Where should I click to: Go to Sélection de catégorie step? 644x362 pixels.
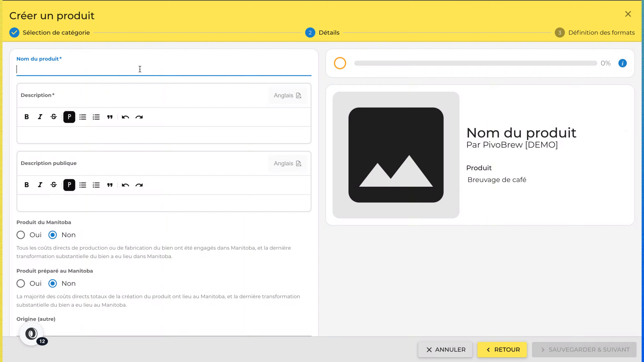[50, 33]
